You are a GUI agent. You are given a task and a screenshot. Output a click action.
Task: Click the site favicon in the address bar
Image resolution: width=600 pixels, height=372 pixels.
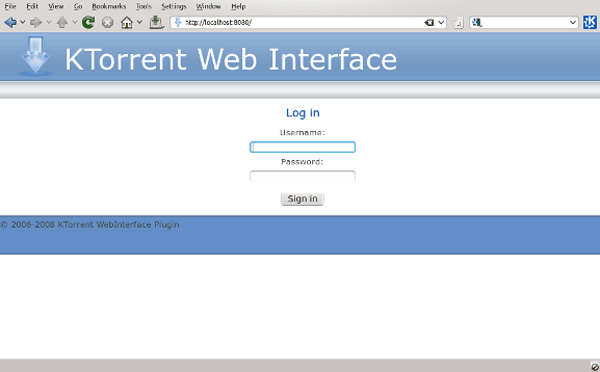click(178, 23)
